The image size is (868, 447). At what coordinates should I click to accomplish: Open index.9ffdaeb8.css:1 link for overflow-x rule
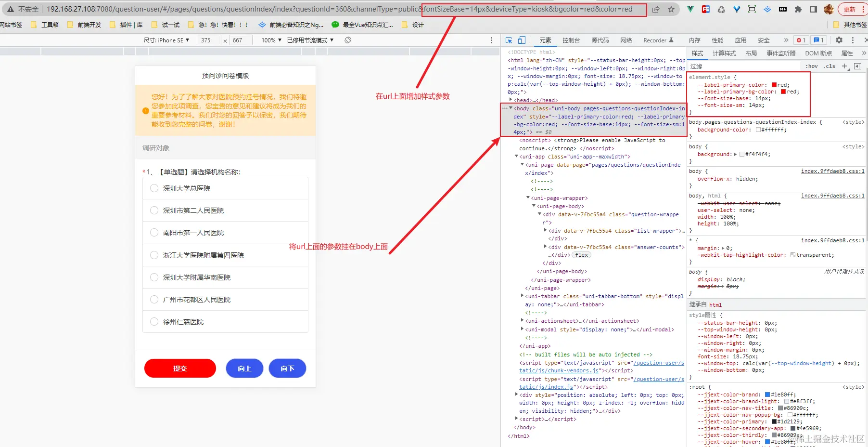(x=832, y=171)
